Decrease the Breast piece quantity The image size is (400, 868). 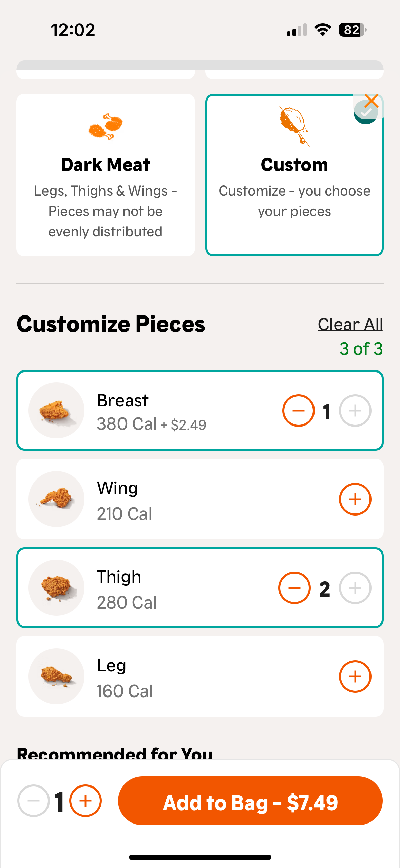pyautogui.click(x=298, y=411)
